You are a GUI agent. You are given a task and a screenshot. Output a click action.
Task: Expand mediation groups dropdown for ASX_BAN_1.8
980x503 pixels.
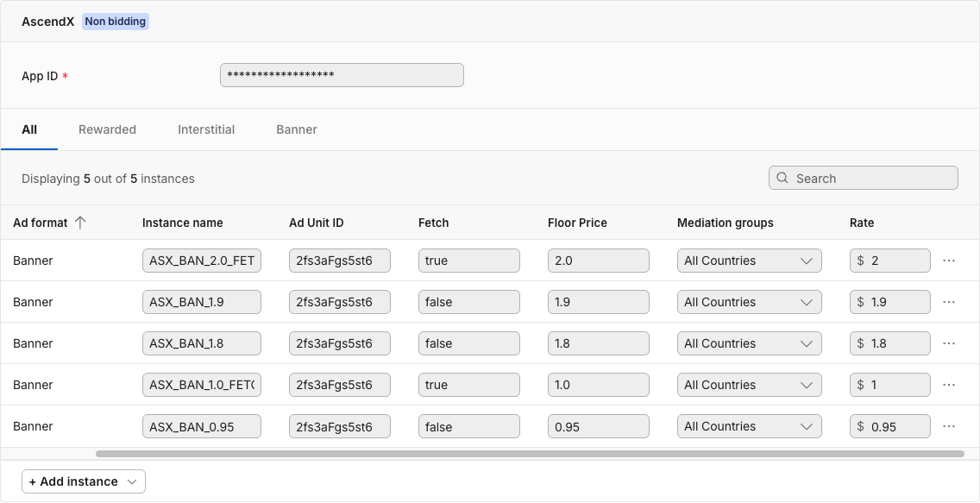749,343
